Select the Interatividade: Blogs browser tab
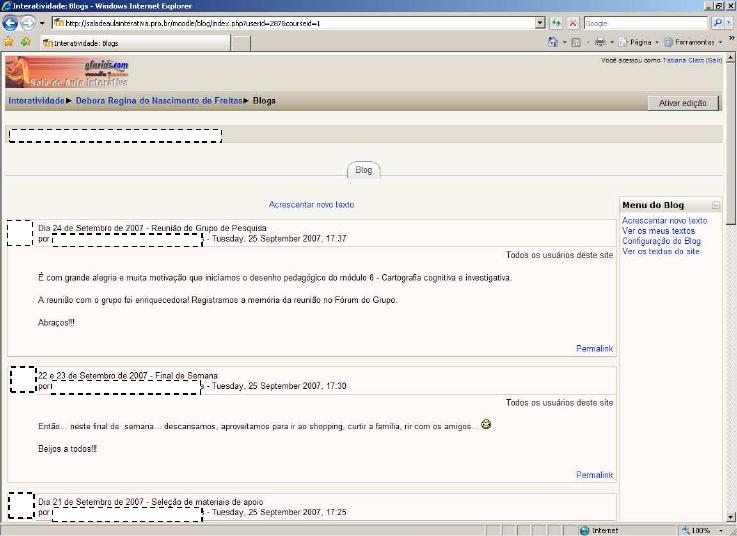The height and width of the screenshot is (536, 737). tap(135, 43)
